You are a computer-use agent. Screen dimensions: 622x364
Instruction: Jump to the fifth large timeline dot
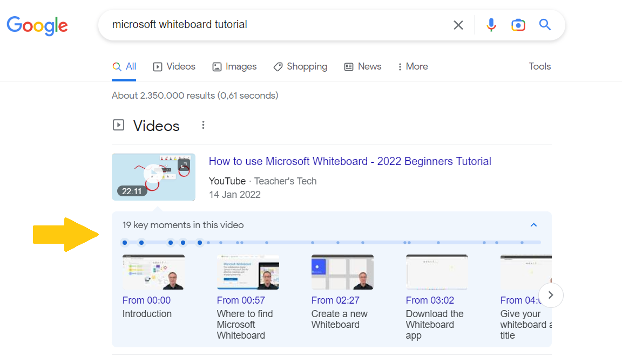[200, 243]
